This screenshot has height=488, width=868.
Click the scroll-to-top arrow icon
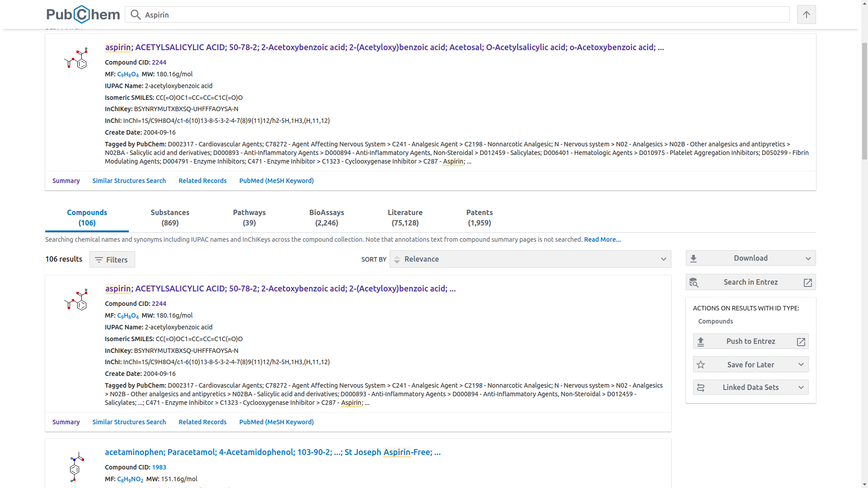coord(807,14)
